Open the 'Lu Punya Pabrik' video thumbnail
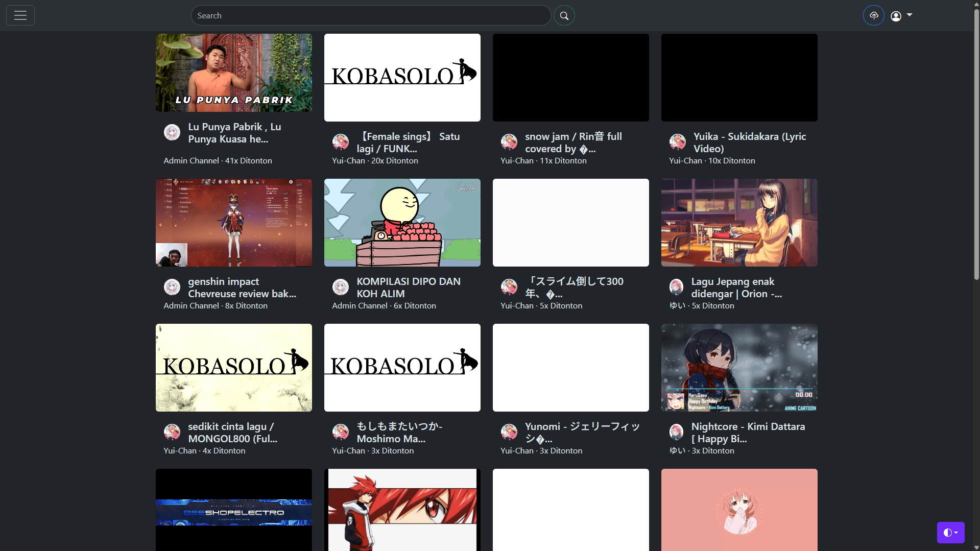 pos(233,72)
